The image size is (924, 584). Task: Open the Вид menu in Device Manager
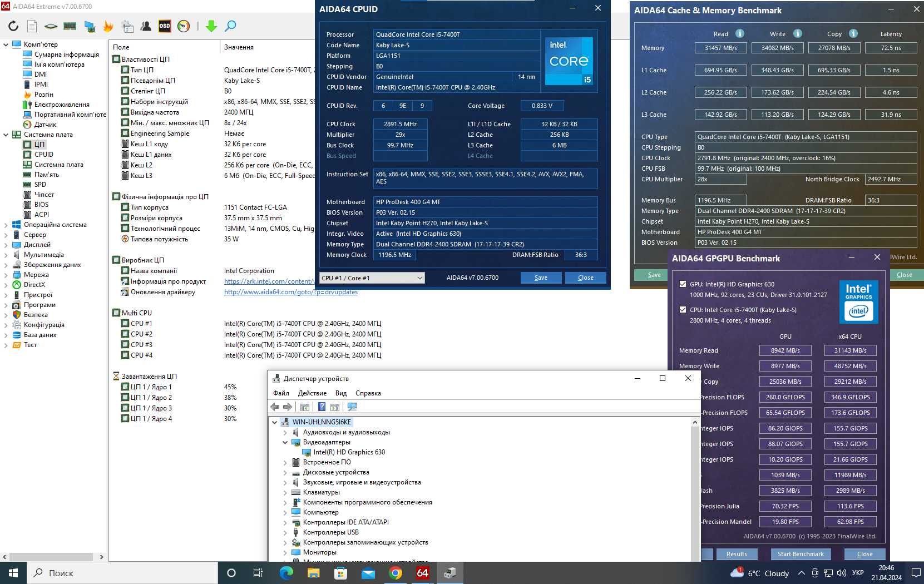[341, 393]
